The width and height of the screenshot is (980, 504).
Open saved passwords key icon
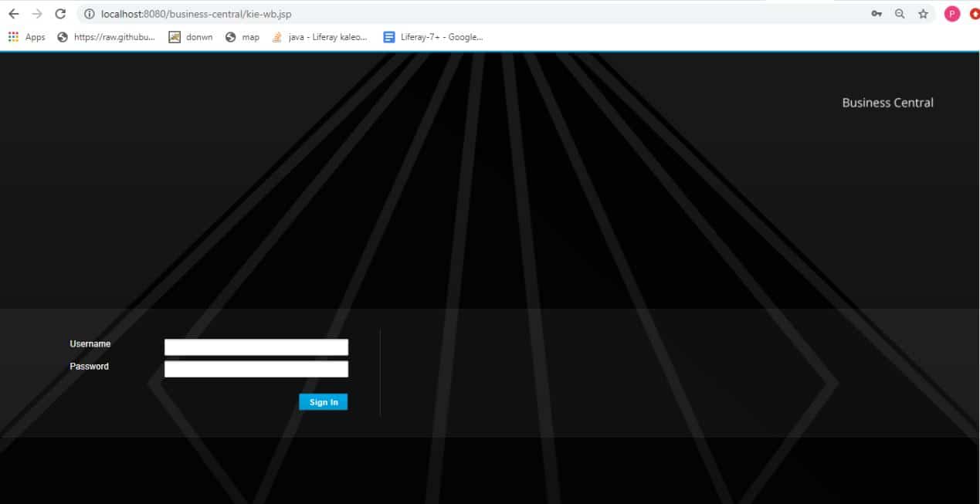pyautogui.click(x=877, y=14)
